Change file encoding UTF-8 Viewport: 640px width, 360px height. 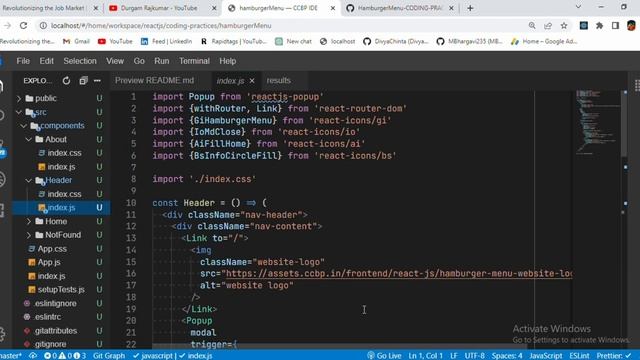point(474,356)
